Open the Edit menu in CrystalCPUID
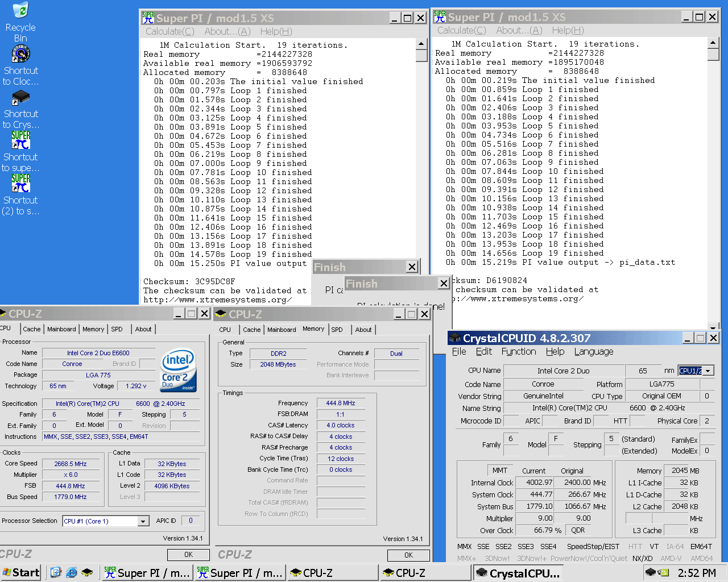This screenshot has height=582, width=728. pyautogui.click(x=484, y=352)
